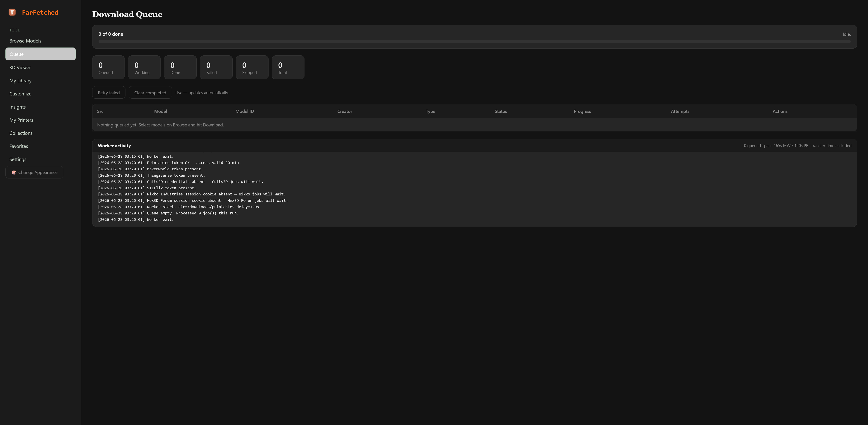This screenshot has width=868, height=425.
Task: Click the Src column header
Action: [100, 111]
